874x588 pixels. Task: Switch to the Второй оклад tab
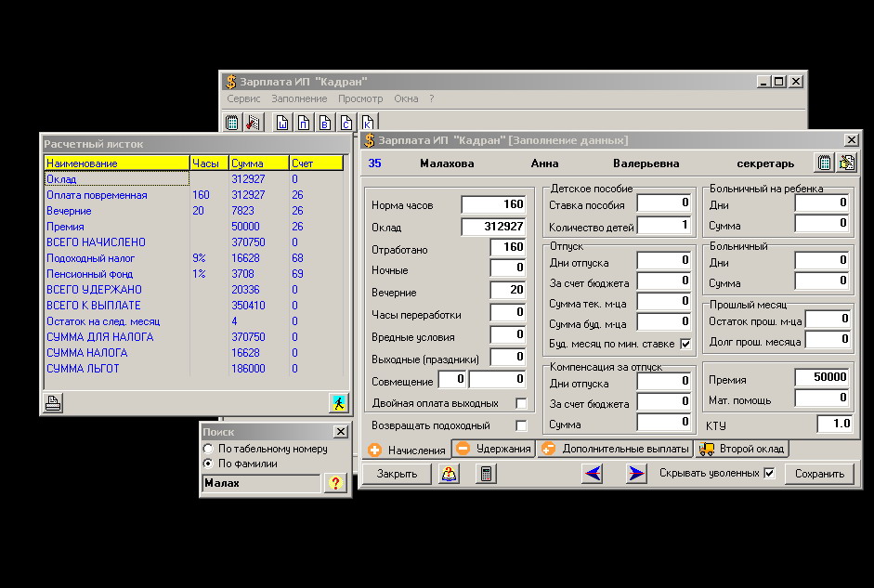(x=742, y=449)
